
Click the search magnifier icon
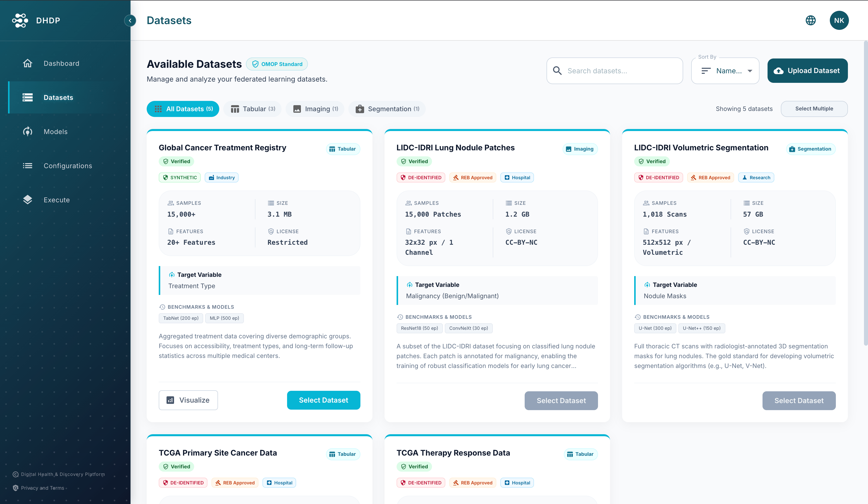557,71
